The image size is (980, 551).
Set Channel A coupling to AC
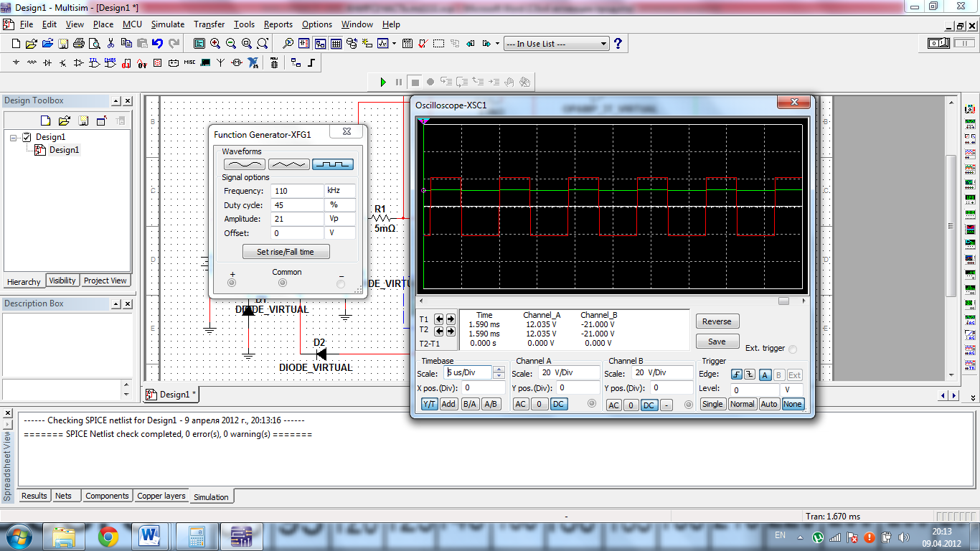(521, 405)
